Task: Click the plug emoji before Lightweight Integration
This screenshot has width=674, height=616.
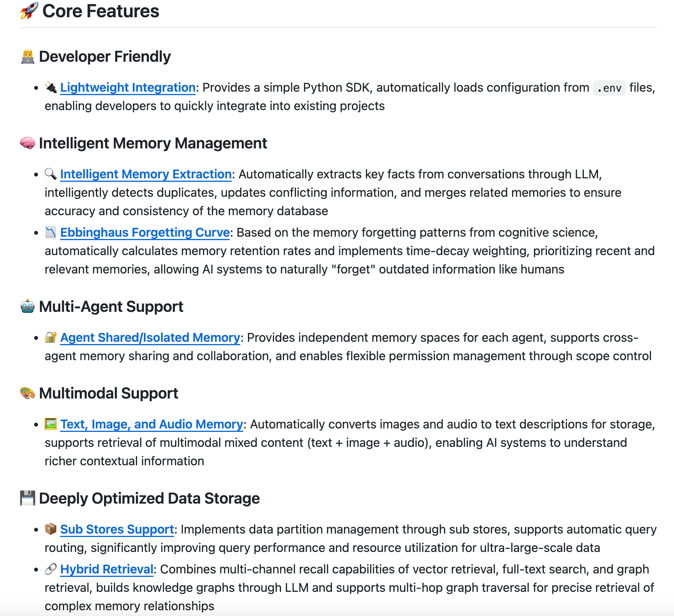Action: coord(51,87)
